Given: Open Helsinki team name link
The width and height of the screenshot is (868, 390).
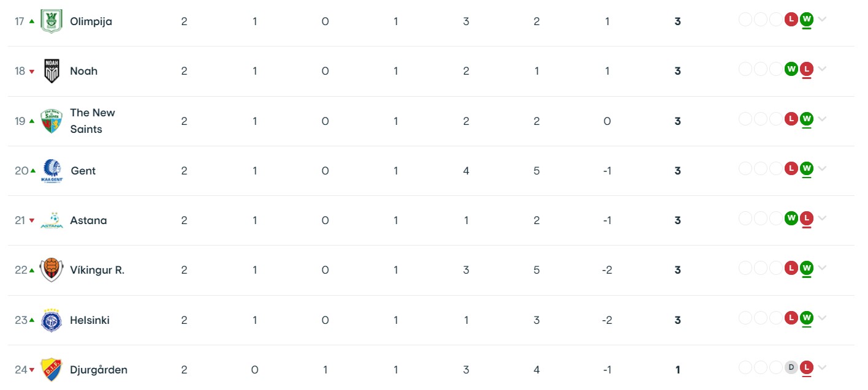Looking at the screenshot, I should coord(90,320).
